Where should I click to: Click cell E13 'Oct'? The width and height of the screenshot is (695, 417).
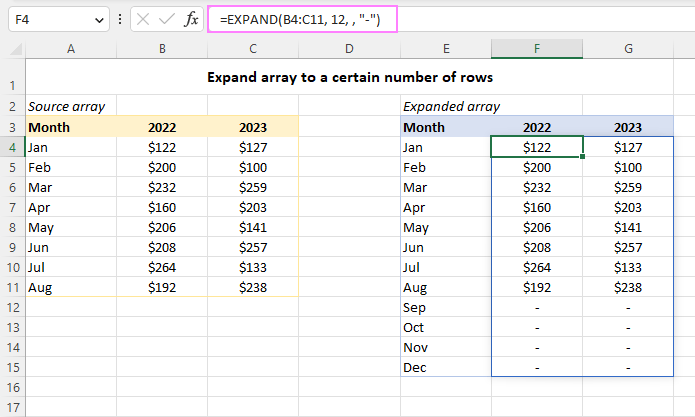[x=446, y=327]
